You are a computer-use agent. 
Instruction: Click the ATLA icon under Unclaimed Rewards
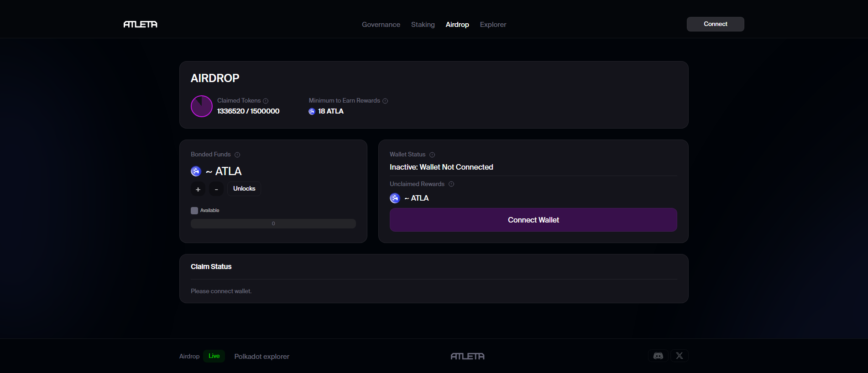[x=395, y=198]
